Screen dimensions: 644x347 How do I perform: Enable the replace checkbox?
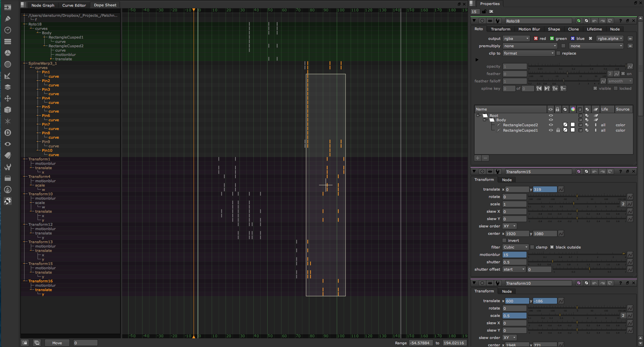point(558,53)
